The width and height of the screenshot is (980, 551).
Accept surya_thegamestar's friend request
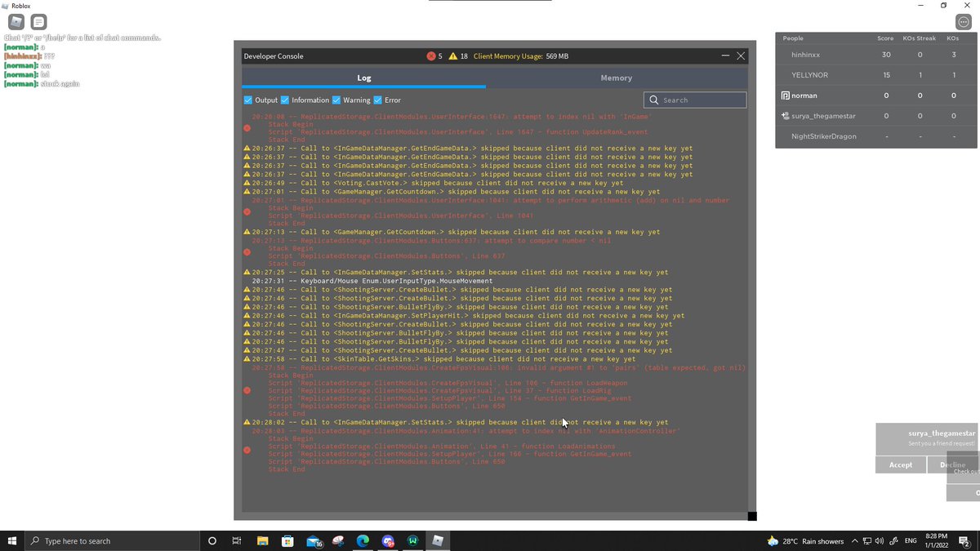[901, 464]
